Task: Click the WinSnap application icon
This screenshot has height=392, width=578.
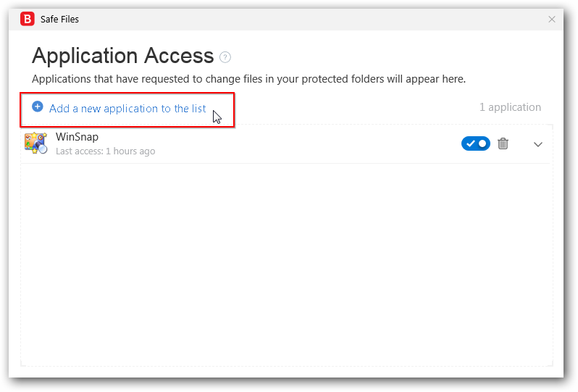Action: 35,143
